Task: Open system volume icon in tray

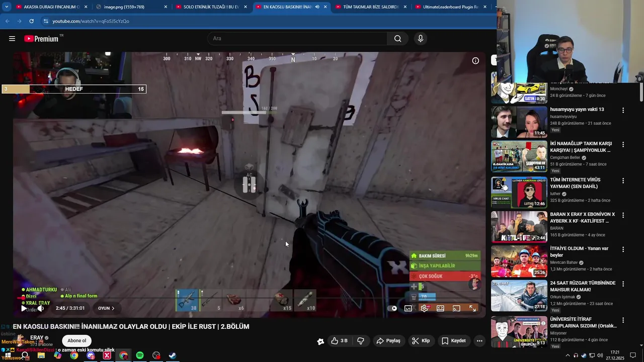Action: (600, 355)
